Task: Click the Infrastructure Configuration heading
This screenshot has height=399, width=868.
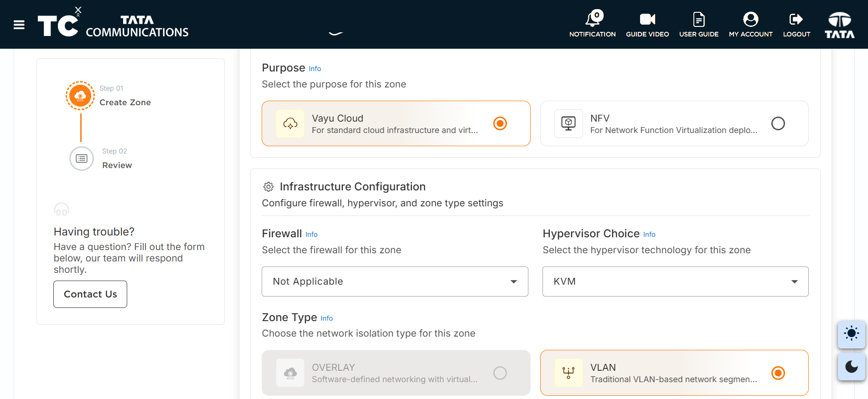Action: [353, 187]
